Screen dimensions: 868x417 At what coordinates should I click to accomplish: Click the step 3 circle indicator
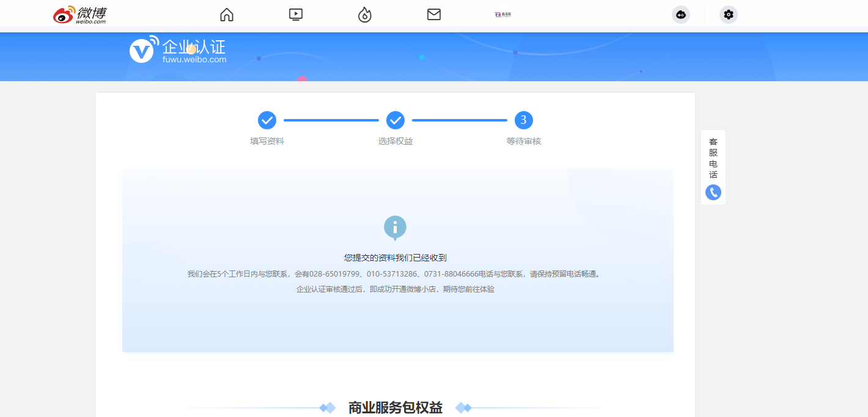(x=524, y=120)
